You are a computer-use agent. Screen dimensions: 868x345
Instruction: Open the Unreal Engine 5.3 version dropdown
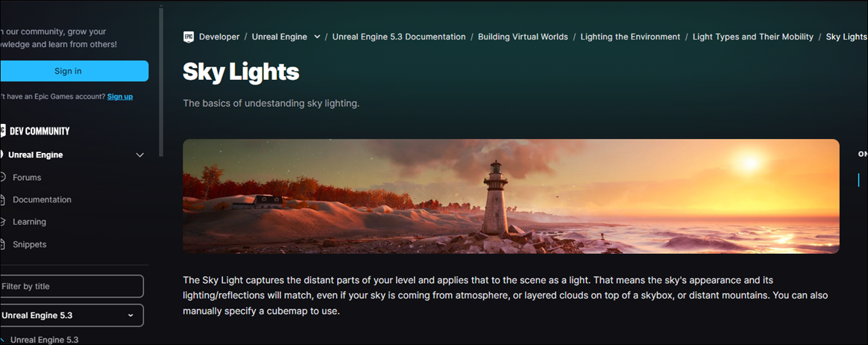[x=71, y=315]
